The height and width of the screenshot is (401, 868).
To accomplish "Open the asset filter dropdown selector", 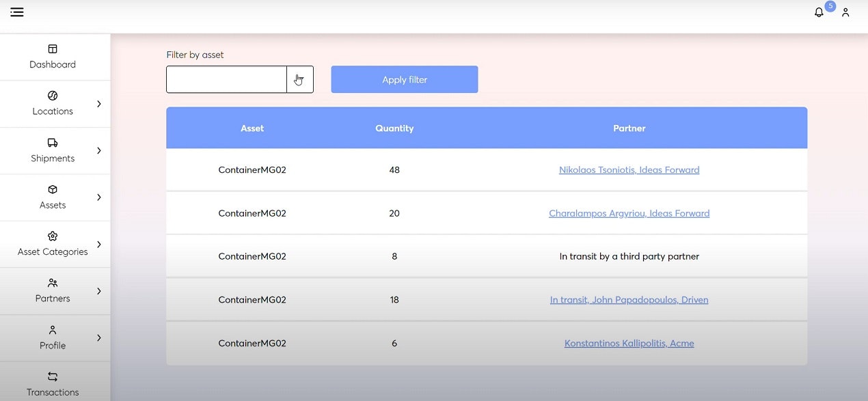I will coord(299,79).
